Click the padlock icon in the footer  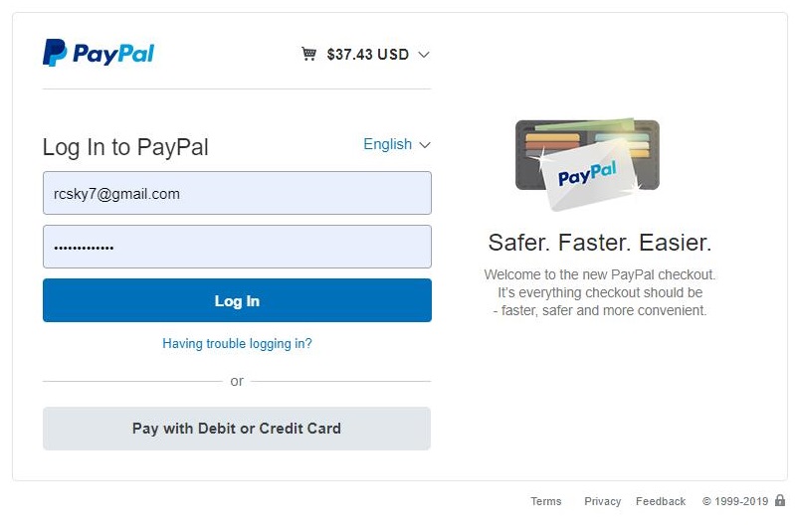[780, 500]
